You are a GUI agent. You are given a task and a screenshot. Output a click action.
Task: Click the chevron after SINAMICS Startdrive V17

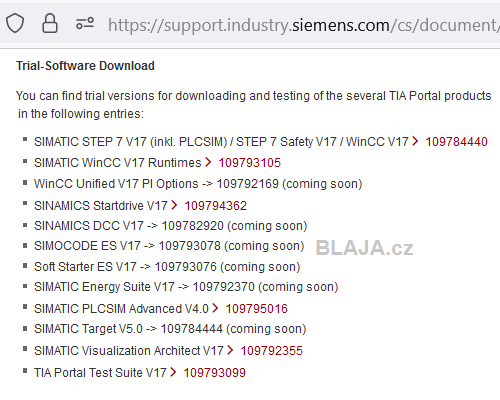click(x=174, y=205)
